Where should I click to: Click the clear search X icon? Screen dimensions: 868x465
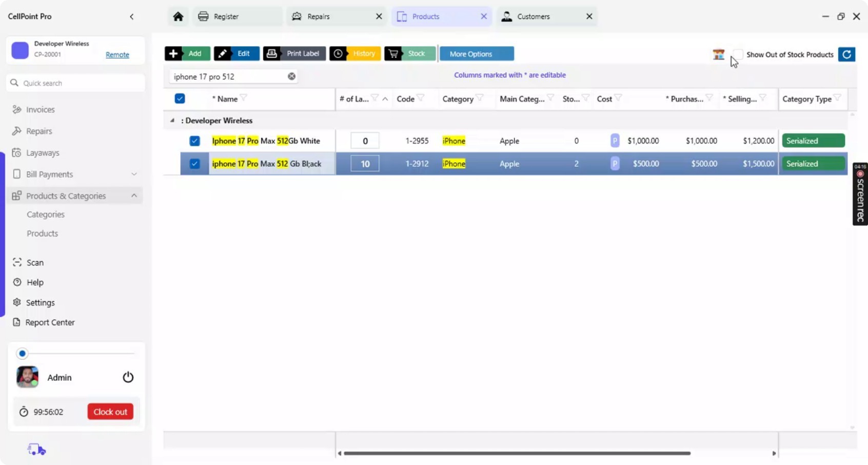(291, 76)
